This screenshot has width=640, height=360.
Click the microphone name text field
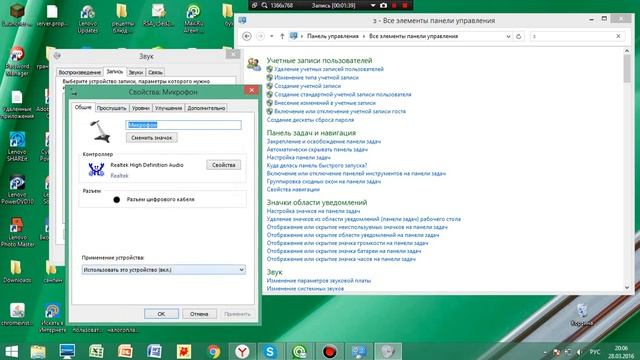point(183,125)
